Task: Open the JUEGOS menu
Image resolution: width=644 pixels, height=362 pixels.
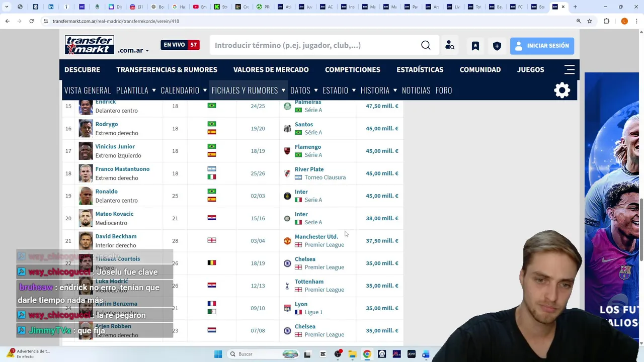Action: click(530, 69)
